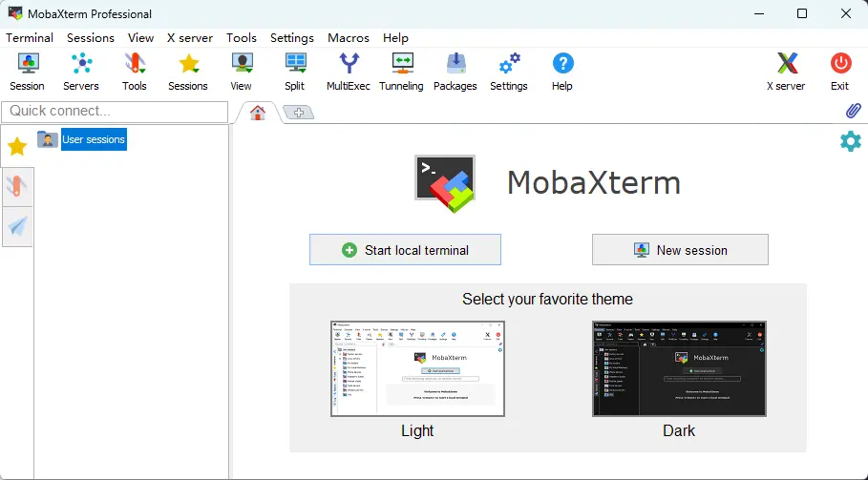
Task: Open the Terminal menu
Action: (x=30, y=37)
